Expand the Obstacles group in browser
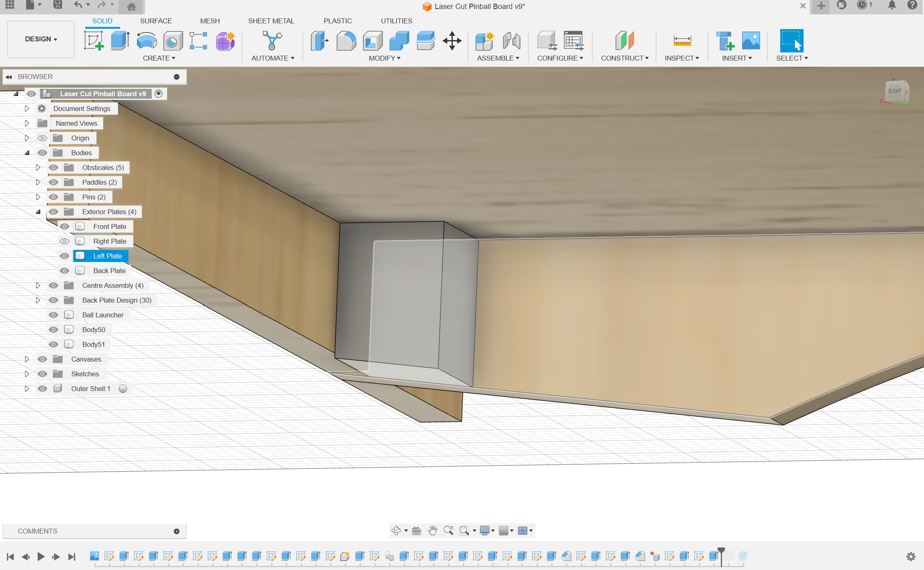This screenshot has width=924, height=570. point(38,167)
